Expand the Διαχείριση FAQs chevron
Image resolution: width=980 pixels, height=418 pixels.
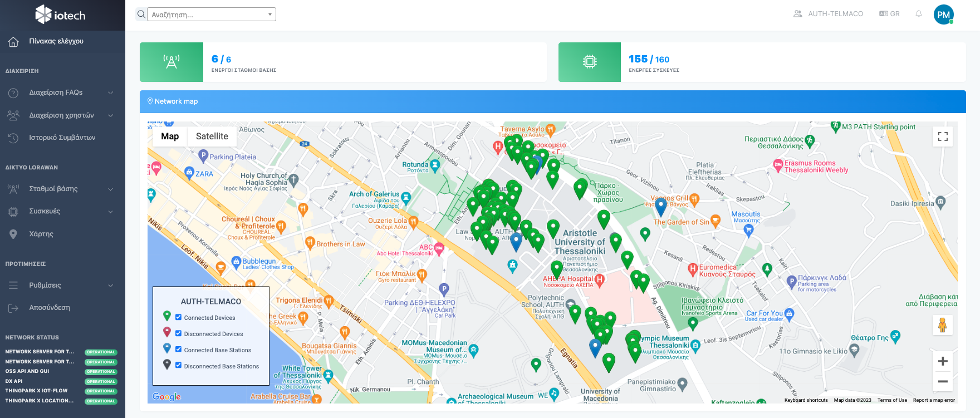(x=110, y=93)
